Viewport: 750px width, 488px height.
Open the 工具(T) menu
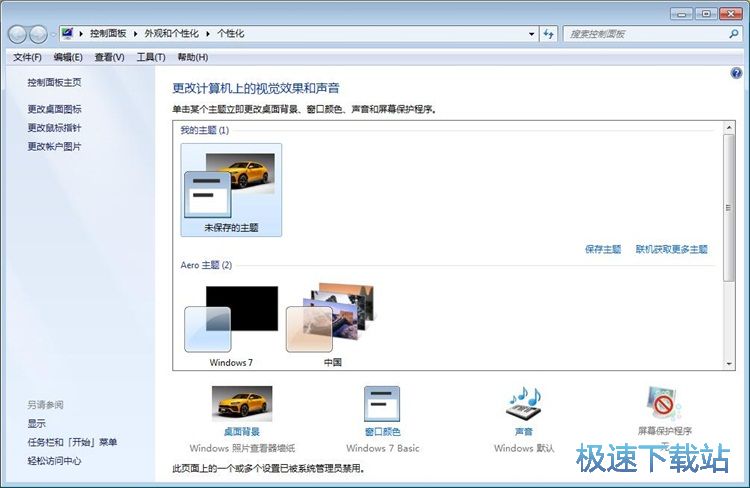pyautogui.click(x=151, y=57)
